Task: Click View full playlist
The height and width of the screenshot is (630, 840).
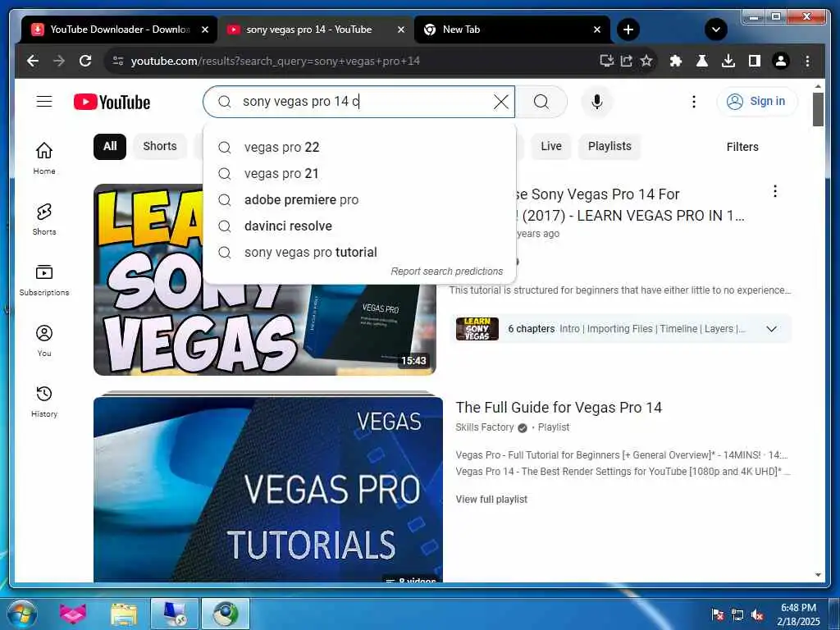Action: coord(491,500)
